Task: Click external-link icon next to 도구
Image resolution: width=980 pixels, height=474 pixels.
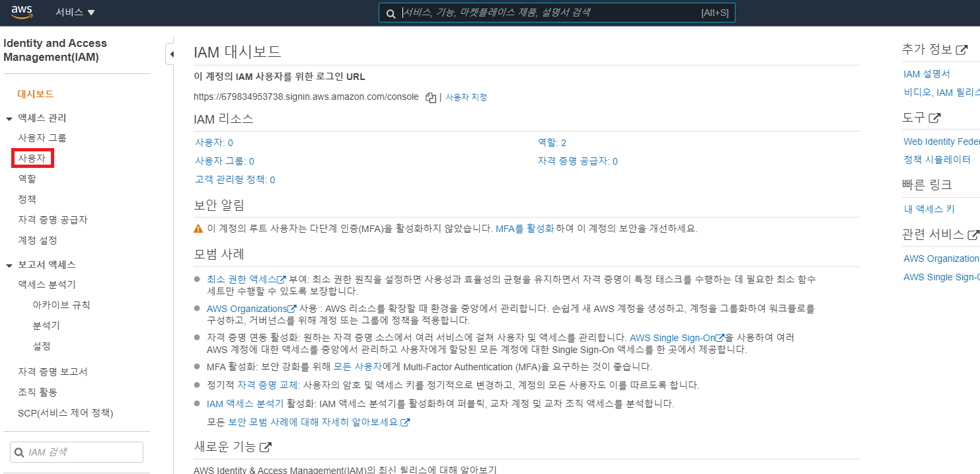Action: (x=934, y=118)
